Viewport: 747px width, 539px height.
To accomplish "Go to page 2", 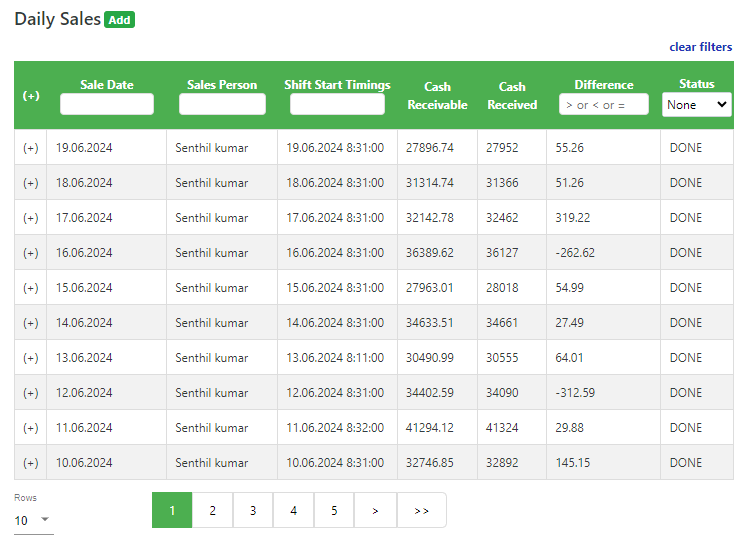I will point(212,510).
